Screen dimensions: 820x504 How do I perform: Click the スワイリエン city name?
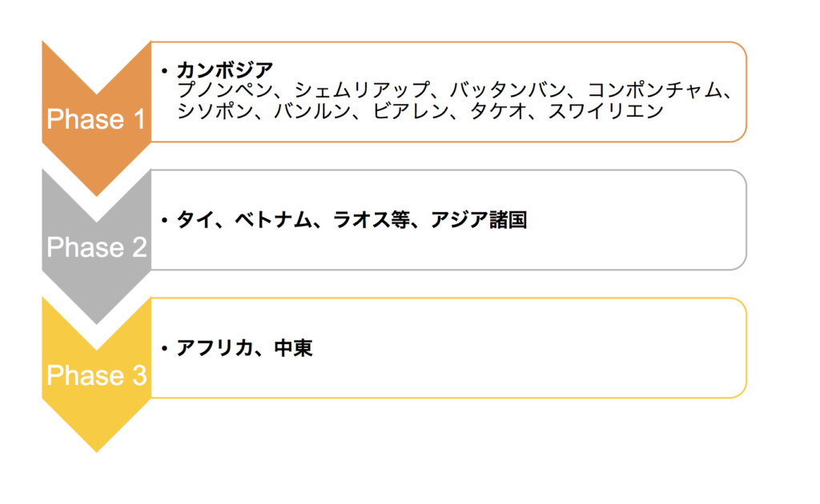(605, 111)
